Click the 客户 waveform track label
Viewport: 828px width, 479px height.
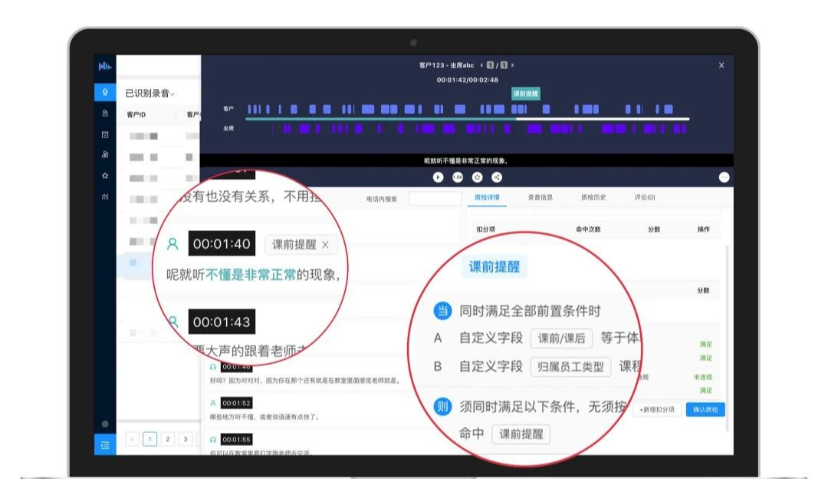coord(228,109)
